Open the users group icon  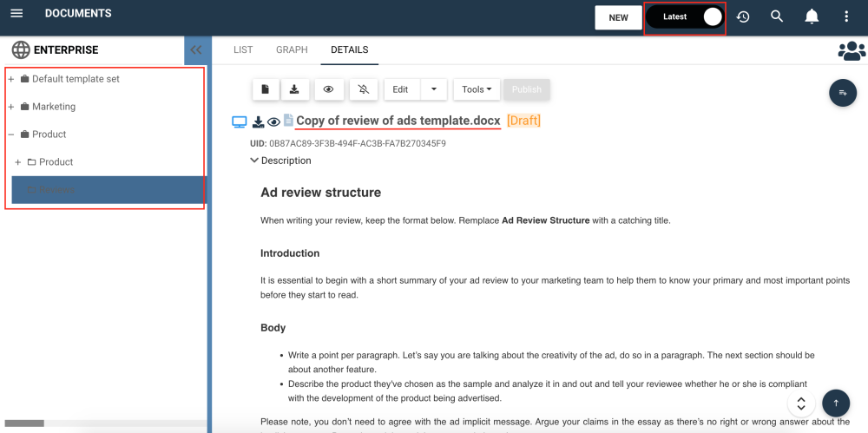coord(852,51)
